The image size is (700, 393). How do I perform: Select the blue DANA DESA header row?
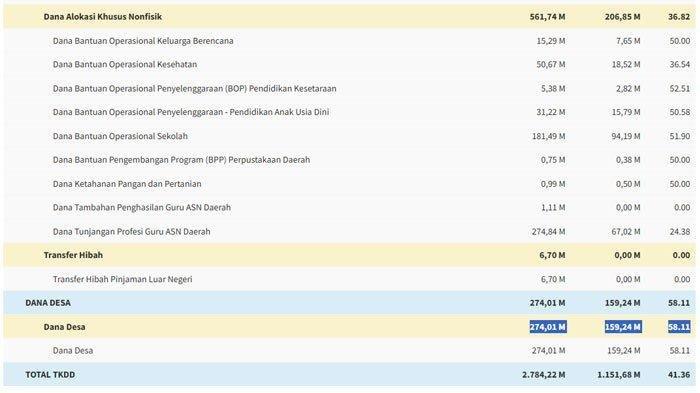pyautogui.click(x=350, y=303)
